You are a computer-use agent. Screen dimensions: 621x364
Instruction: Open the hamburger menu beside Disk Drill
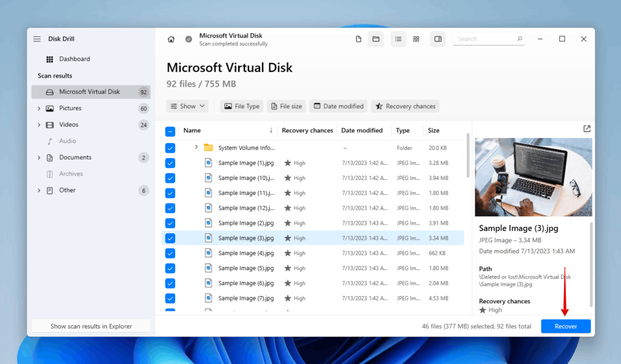(37, 39)
